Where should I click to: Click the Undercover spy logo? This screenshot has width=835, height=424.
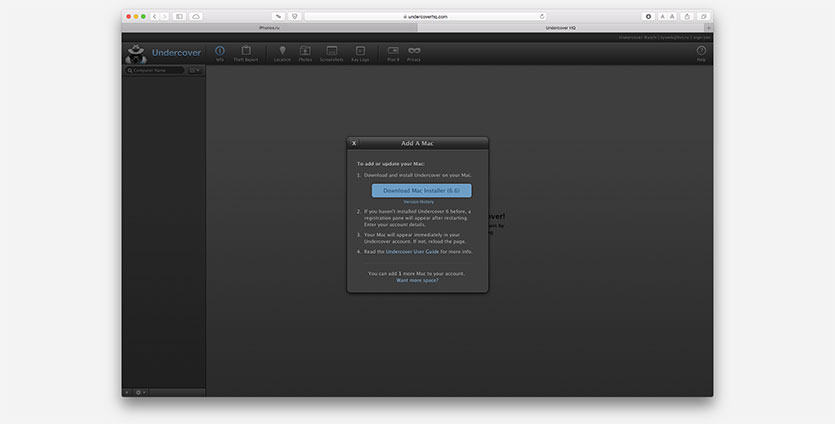pyautogui.click(x=136, y=53)
